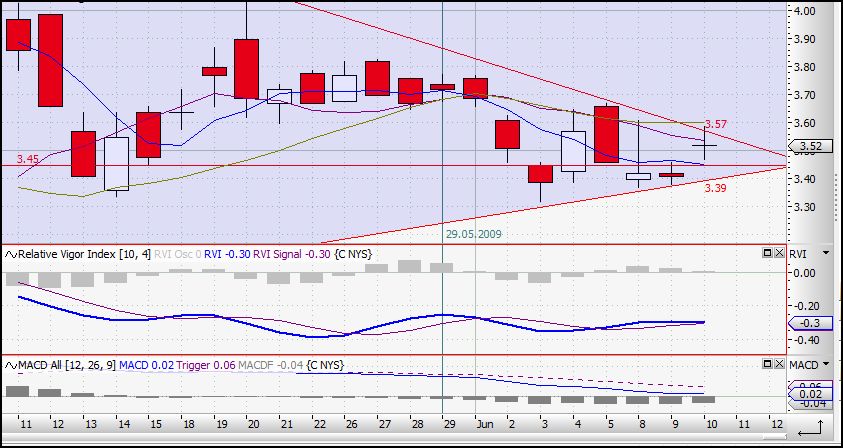
Task: Maximize the MACD All pane
Action: (x=768, y=364)
